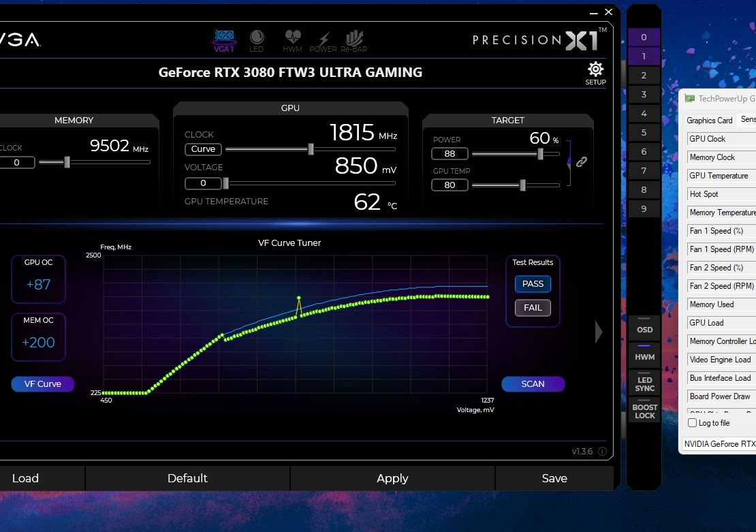The height and width of the screenshot is (532, 756).
Task: Start the VF curve SCAN
Action: coord(533,384)
